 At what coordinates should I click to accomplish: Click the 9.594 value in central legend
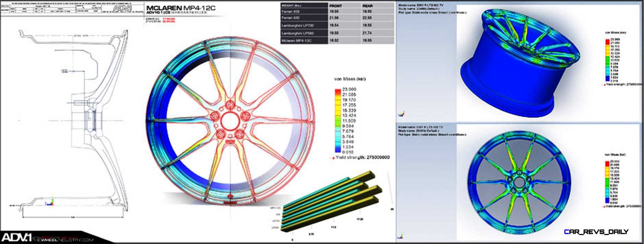coord(348,126)
